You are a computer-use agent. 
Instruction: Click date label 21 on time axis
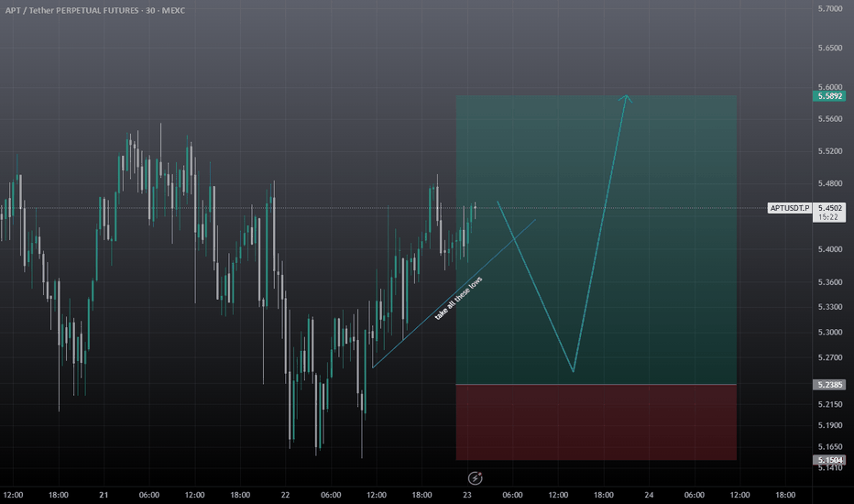tap(104, 495)
